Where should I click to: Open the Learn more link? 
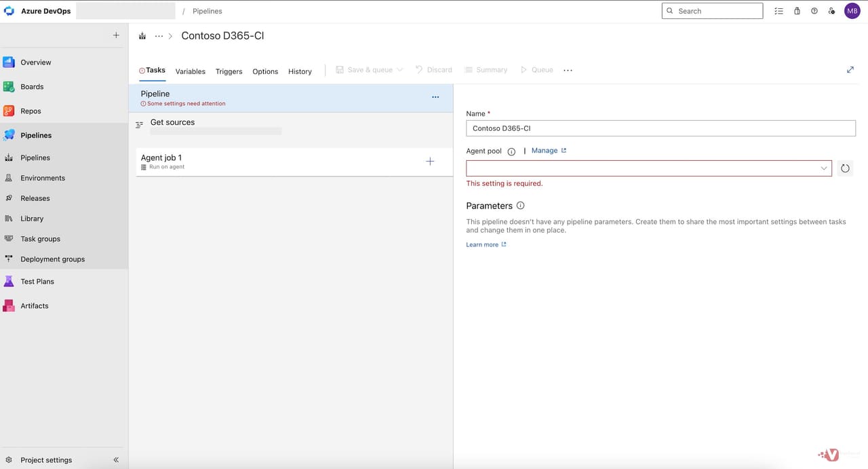pos(486,244)
